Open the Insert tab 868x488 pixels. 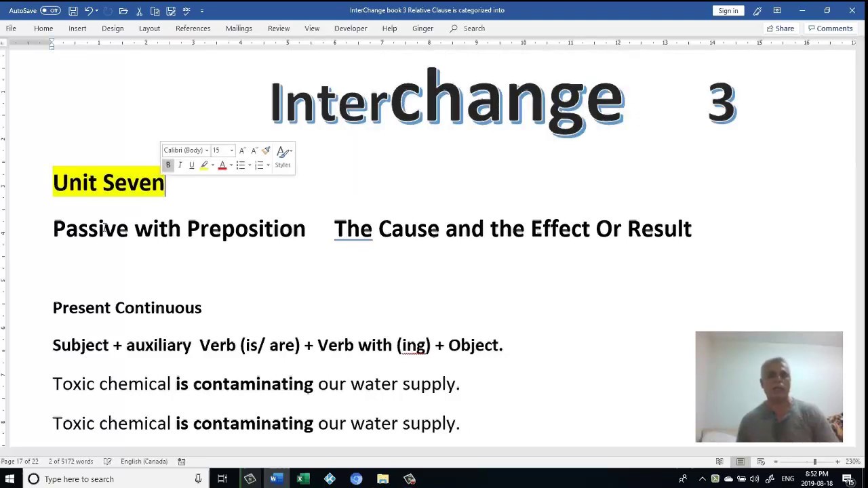tap(77, 28)
